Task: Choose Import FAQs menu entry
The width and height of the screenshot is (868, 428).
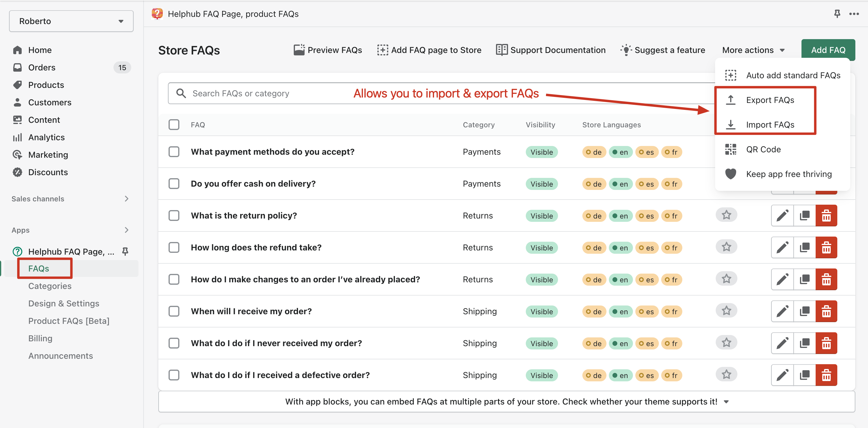Action: (x=770, y=125)
